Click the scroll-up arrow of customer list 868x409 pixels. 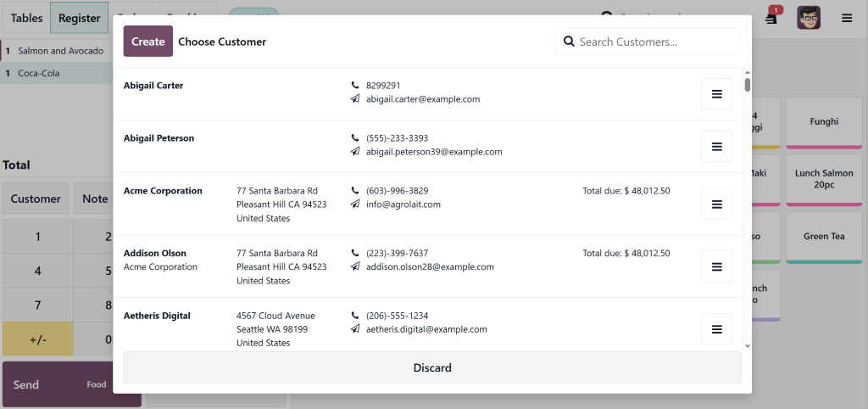pyautogui.click(x=748, y=73)
